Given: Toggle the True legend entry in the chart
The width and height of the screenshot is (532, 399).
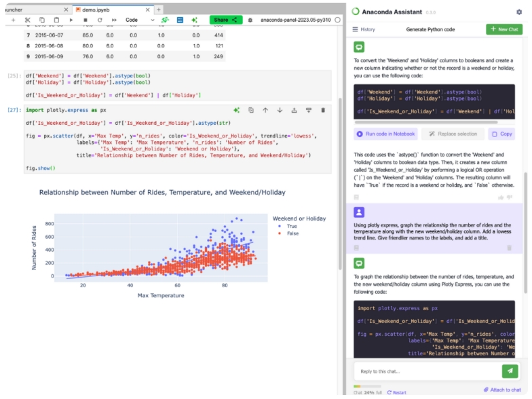Looking at the screenshot, I should (288, 226).
